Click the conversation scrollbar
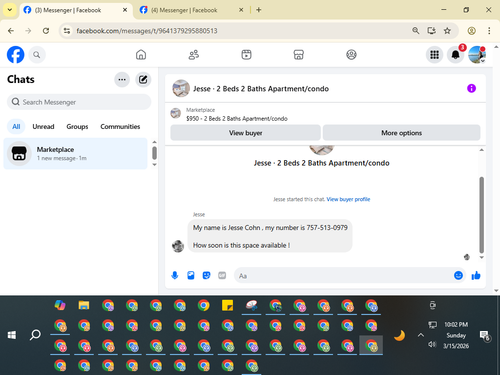The width and height of the screenshot is (500, 375). [x=481, y=215]
